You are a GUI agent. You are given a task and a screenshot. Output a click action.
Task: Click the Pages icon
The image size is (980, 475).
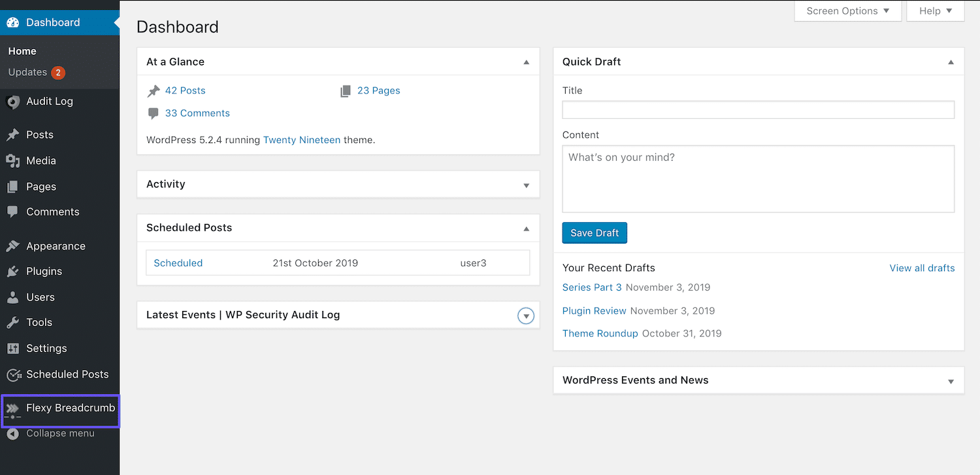[13, 186]
